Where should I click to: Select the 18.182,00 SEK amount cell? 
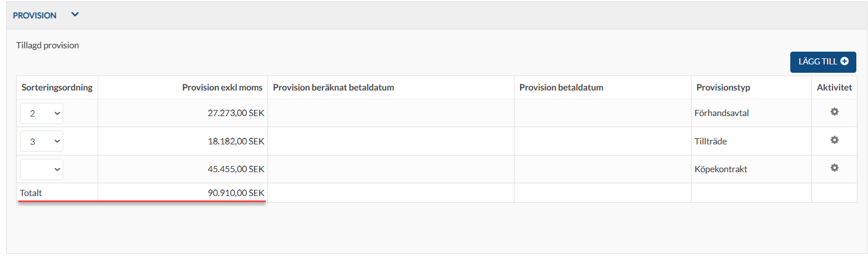tap(183, 142)
